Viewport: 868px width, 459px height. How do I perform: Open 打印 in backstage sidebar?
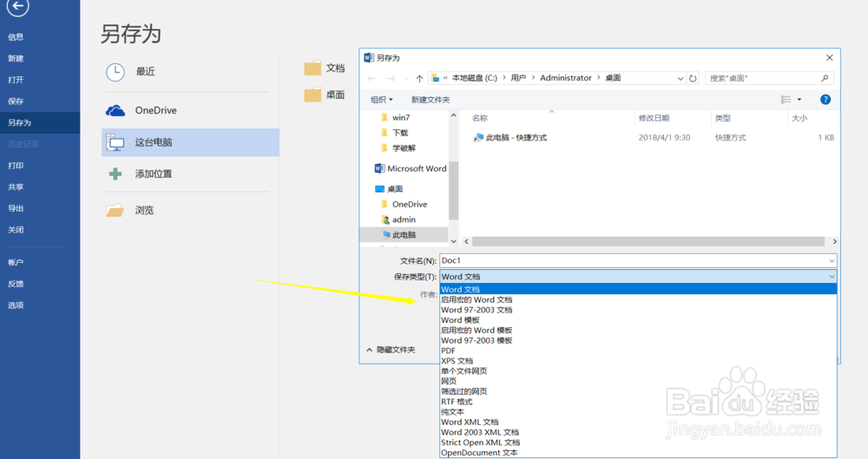tap(16, 166)
